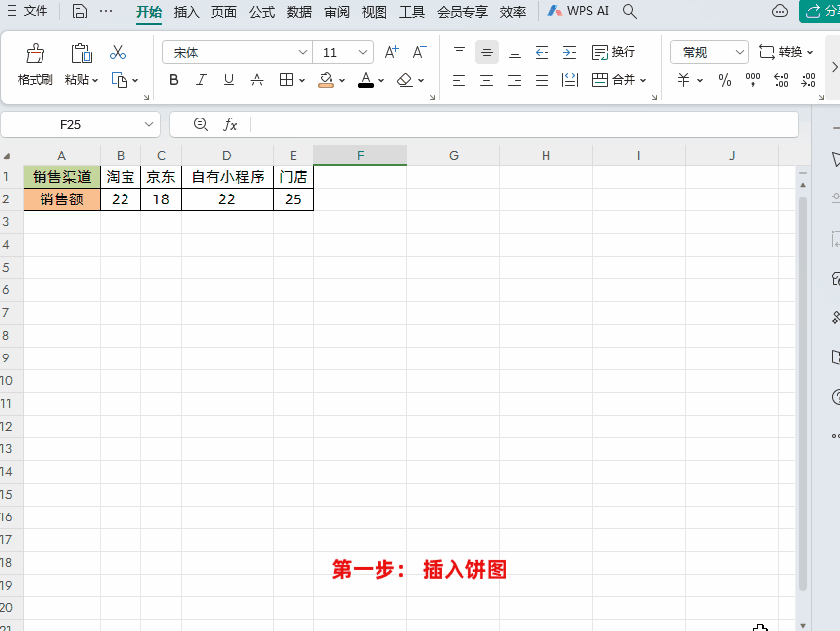840x631 pixels.
Task: Click the cloud sync icon
Action: (780, 11)
